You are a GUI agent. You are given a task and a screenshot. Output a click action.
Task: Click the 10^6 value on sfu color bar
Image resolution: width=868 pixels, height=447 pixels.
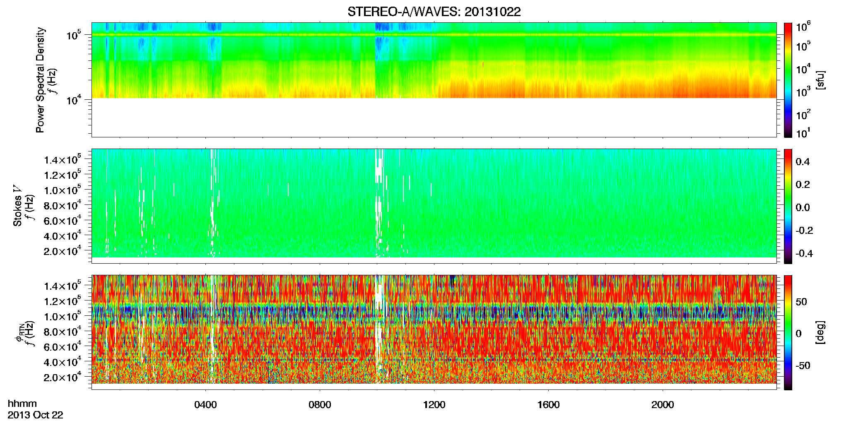tap(803, 26)
